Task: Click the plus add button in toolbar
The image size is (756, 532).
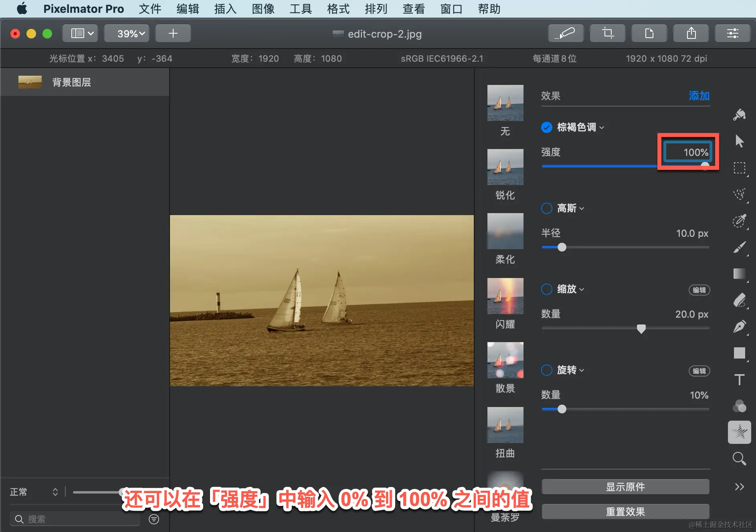Action: [x=173, y=33]
